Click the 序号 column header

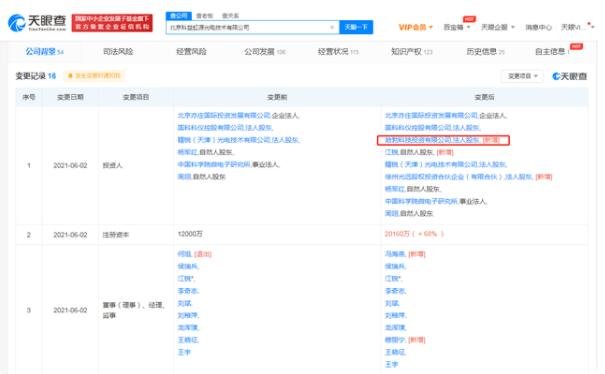(29, 97)
